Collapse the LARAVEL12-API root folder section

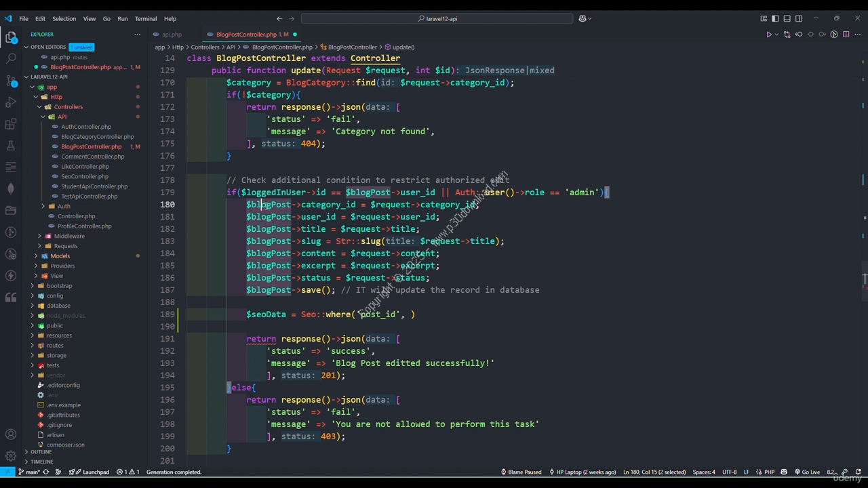pyautogui.click(x=49, y=77)
